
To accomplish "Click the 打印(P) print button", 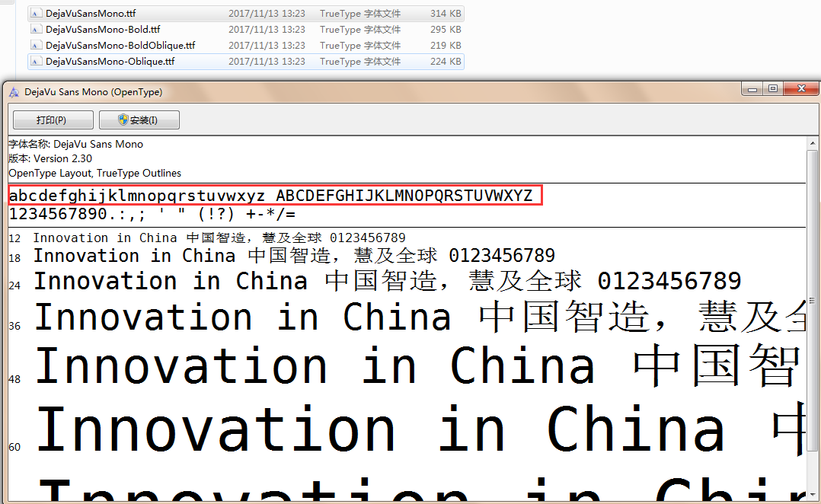I will point(53,120).
